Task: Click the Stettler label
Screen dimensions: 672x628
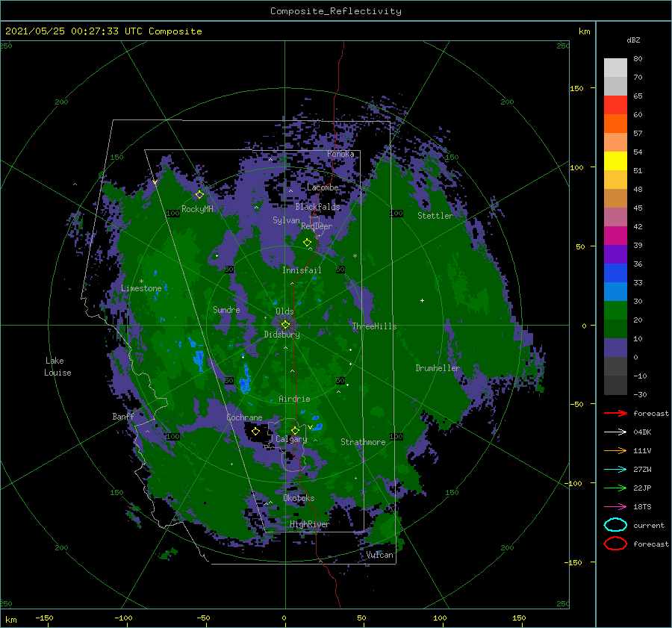Action: coord(435,216)
